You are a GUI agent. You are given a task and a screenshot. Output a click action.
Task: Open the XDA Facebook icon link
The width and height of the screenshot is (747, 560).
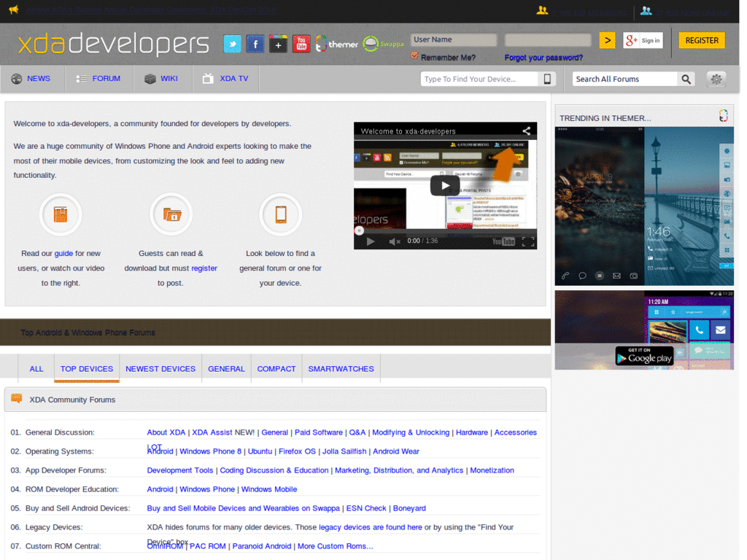255,44
